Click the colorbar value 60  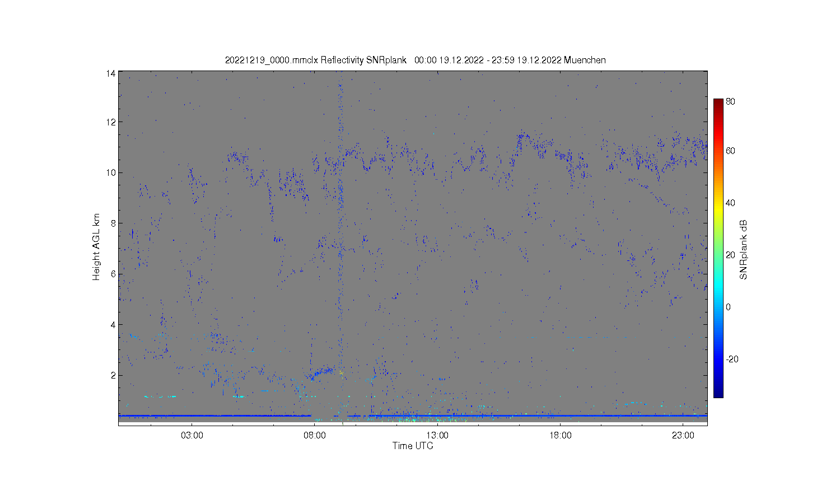(x=730, y=151)
